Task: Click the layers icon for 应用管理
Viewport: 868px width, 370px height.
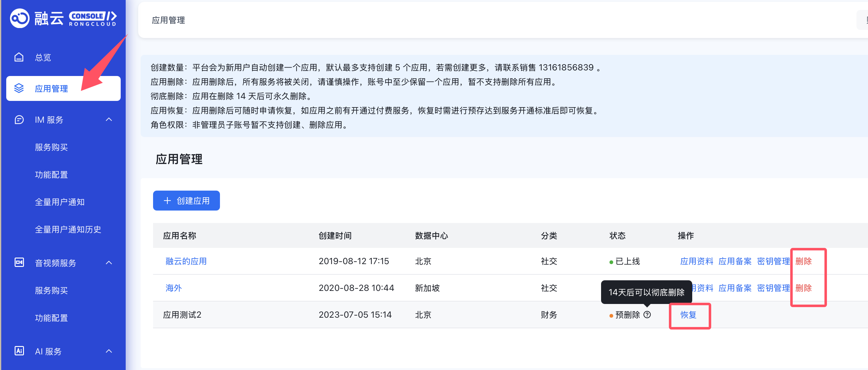Action: coord(19,88)
